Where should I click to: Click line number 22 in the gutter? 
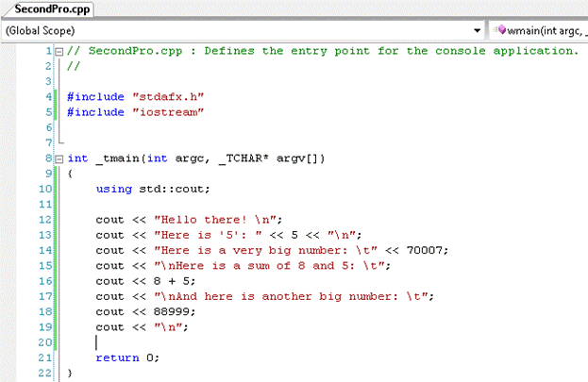pos(45,373)
